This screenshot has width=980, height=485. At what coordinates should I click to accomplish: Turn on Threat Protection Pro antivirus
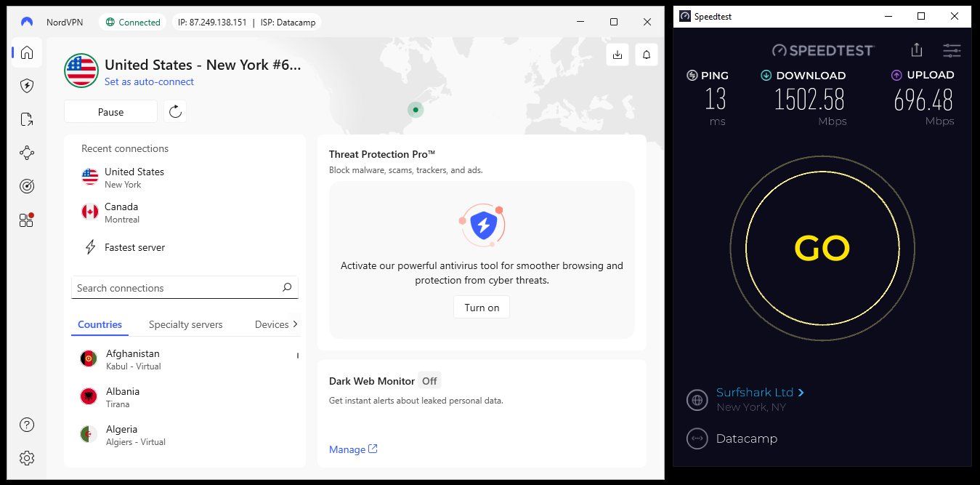click(x=481, y=307)
